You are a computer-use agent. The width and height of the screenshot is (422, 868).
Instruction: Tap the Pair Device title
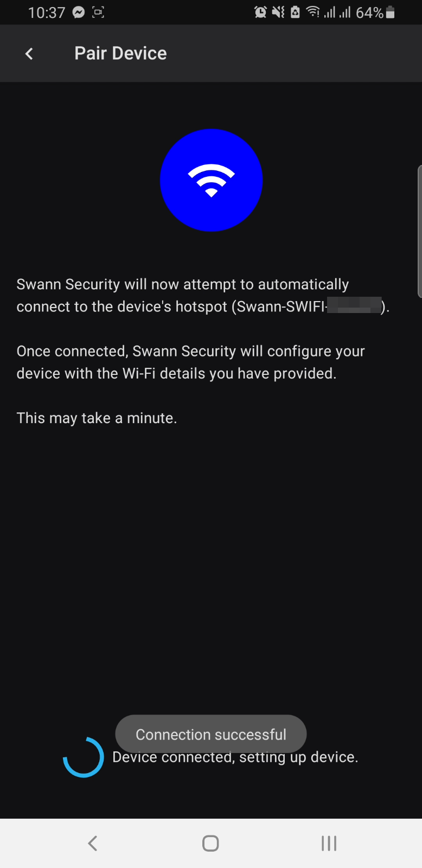click(120, 53)
